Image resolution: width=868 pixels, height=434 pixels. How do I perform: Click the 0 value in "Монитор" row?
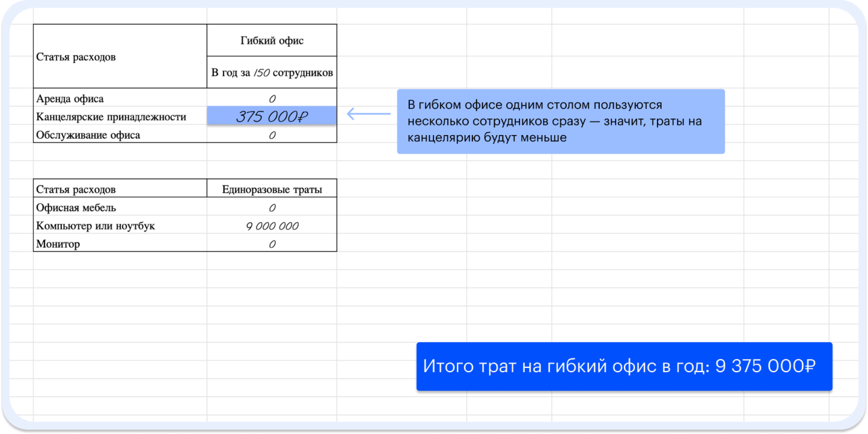pyautogui.click(x=272, y=244)
